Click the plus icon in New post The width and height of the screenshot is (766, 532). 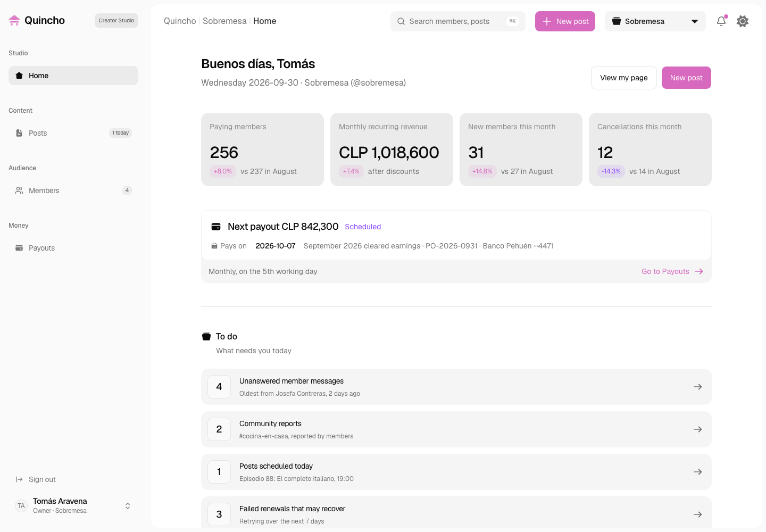point(547,21)
